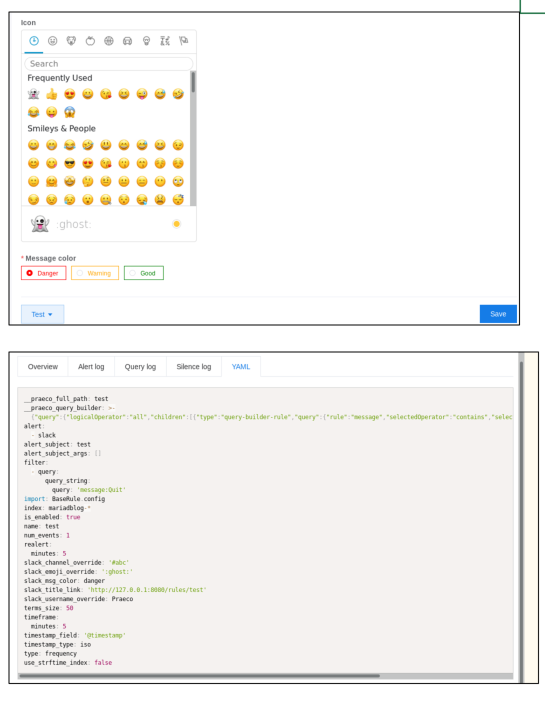Pick the screaming face emoji
The height and width of the screenshot is (706, 545).
[x=70, y=112]
